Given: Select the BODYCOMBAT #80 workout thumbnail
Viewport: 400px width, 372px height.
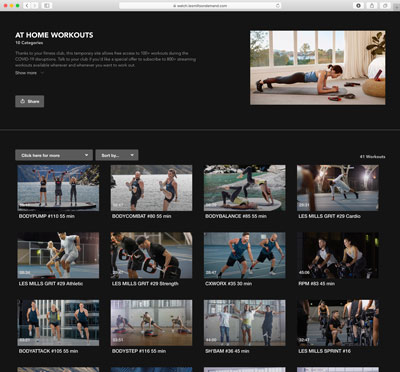Looking at the screenshot, I should point(151,188).
